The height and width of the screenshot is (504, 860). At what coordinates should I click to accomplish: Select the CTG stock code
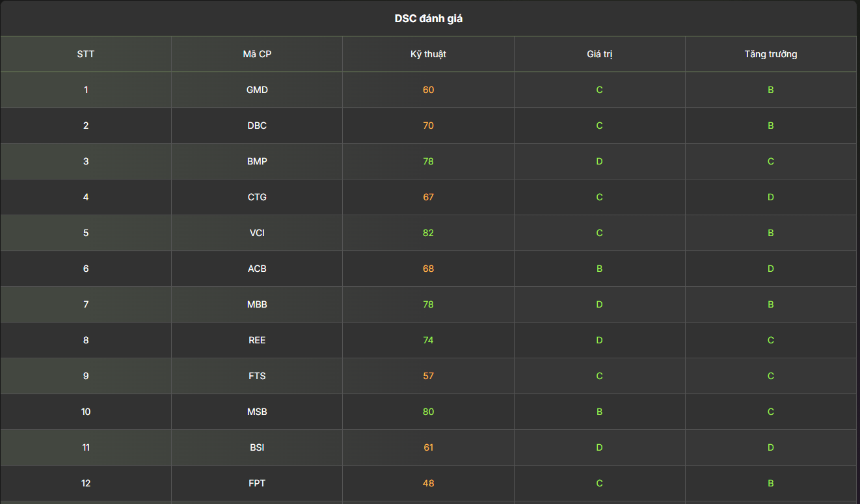[257, 197]
